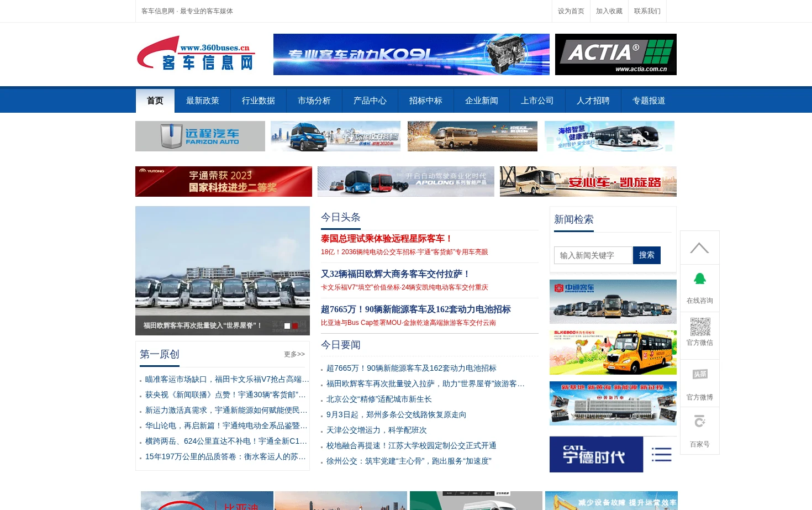Viewport: 812px width, 510px height.
Task: Open article 横跨两岳624公里直达不补电
Action: pos(226,441)
